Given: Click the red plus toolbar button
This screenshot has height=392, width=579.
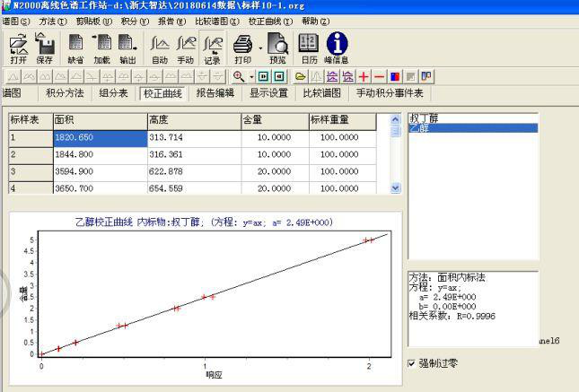Looking at the screenshot, I should (364, 77).
